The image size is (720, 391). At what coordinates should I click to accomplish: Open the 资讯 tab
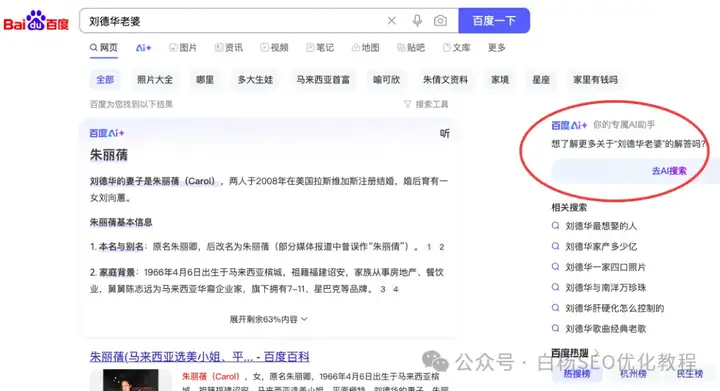(x=229, y=48)
